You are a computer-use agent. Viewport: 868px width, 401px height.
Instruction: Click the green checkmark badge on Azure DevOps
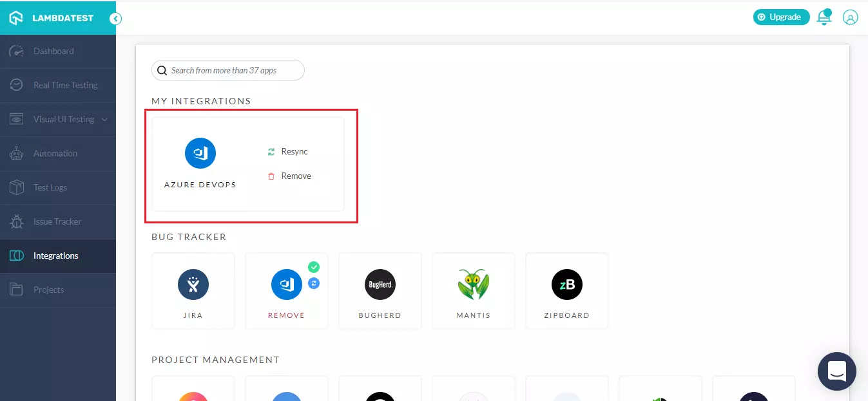coord(314,266)
